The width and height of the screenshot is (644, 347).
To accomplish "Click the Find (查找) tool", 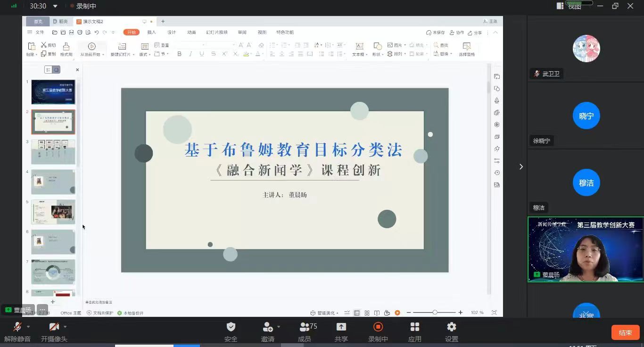I will tap(441, 45).
